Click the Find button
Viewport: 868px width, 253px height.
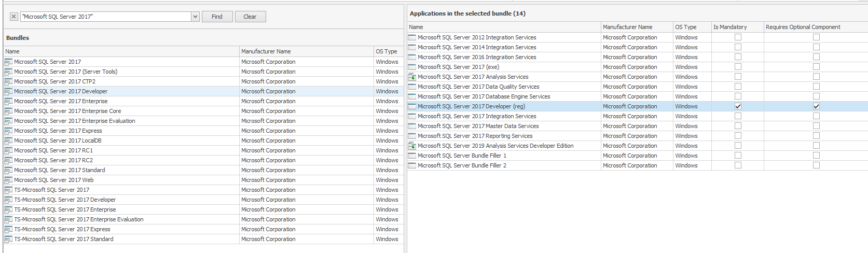coord(217,17)
